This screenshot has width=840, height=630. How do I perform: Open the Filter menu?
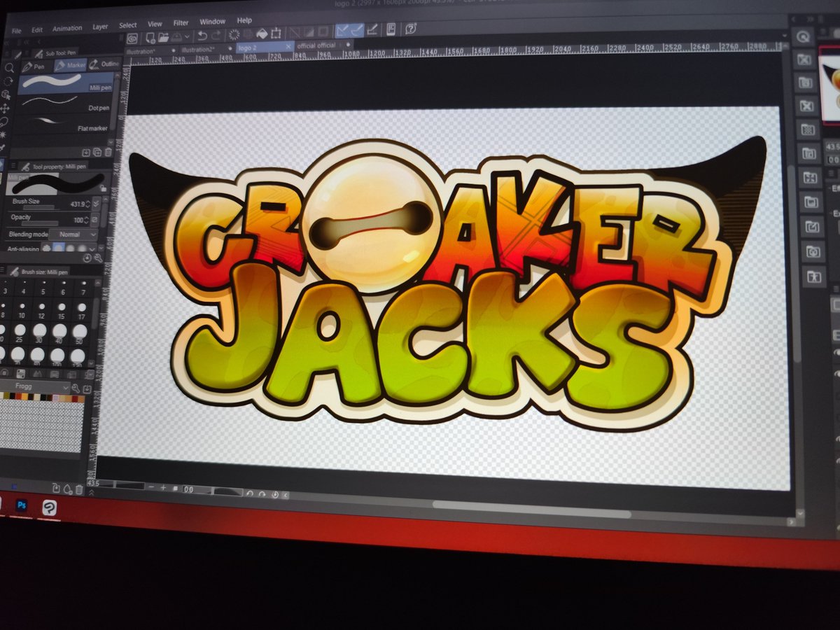tap(181, 23)
